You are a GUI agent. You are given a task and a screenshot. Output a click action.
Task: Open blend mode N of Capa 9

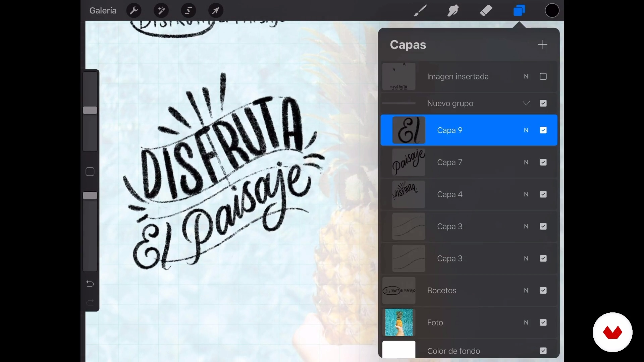pos(526,130)
